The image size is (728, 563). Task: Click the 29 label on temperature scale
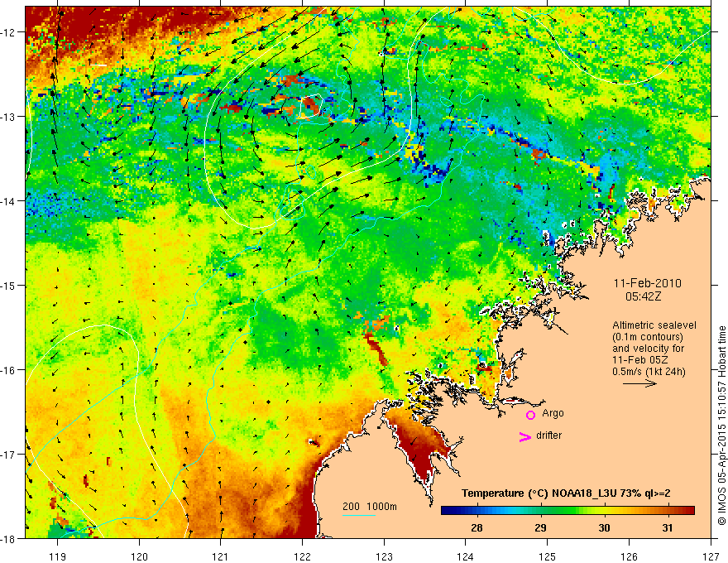pos(540,527)
